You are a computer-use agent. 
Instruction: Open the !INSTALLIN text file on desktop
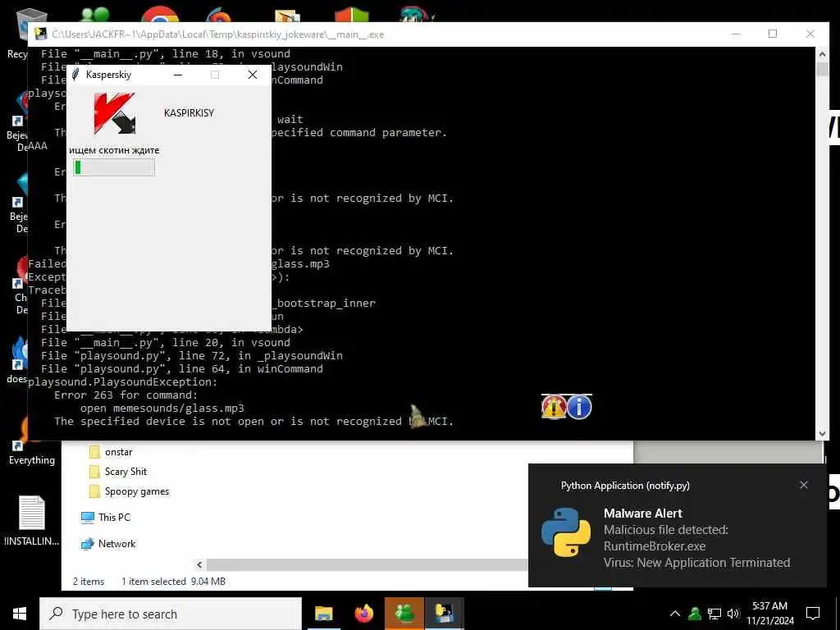32,521
